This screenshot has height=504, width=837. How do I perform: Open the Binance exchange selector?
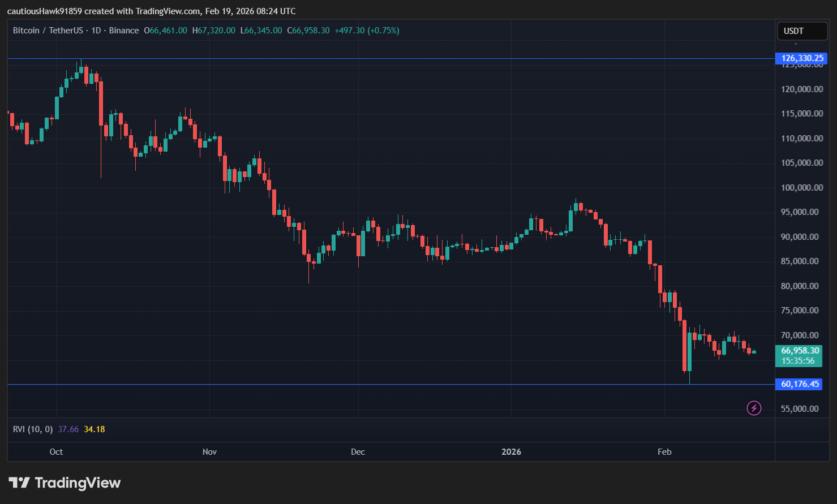pyautogui.click(x=124, y=31)
